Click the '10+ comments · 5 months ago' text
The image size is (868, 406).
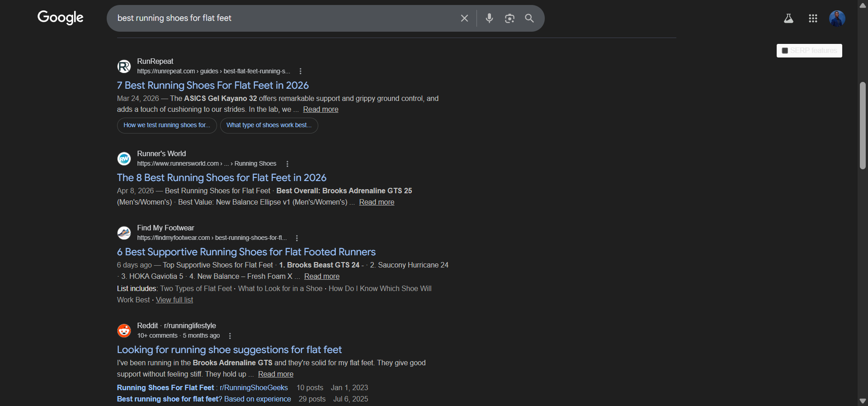(x=179, y=336)
